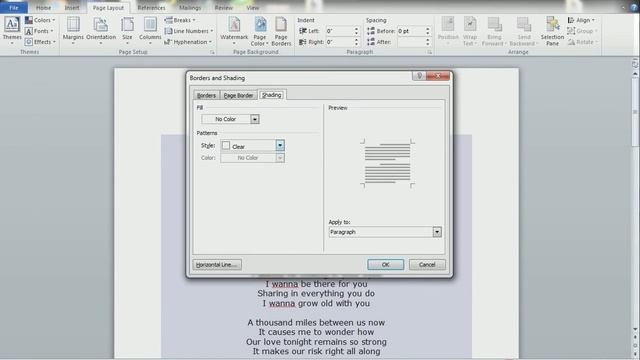Click OK in Borders and Shading
This screenshot has width=640, height=360.
coord(385,264)
